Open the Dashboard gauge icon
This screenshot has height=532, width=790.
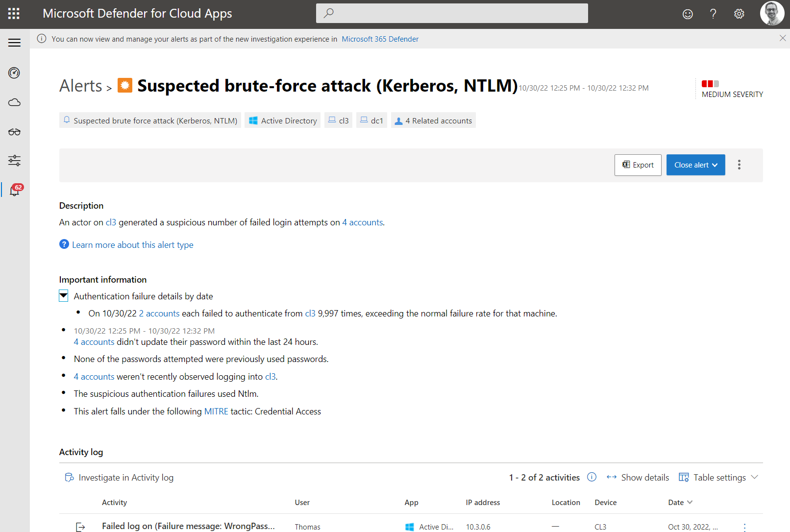(x=14, y=73)
